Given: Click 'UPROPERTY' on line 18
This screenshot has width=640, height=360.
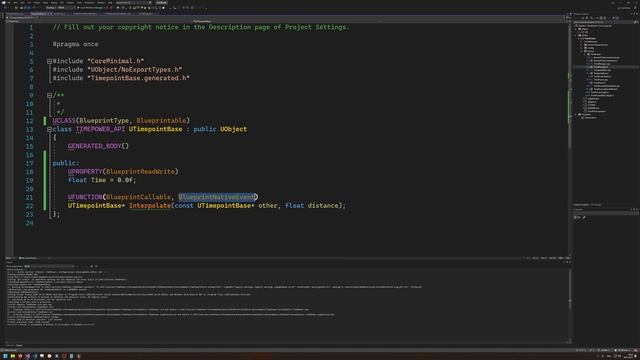Looking at the screenshot, I should tap(85, 172).
